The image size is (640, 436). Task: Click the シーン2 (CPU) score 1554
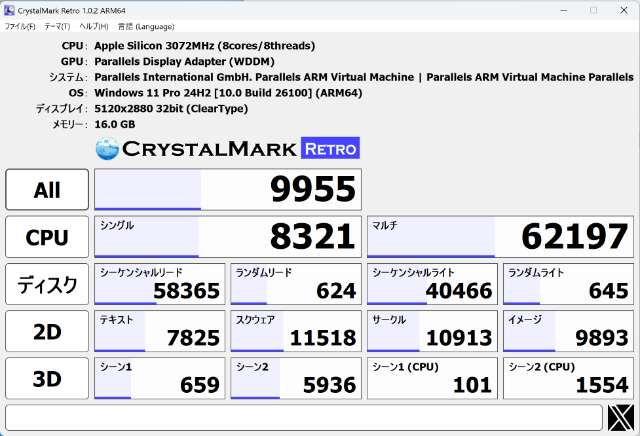click(568, 378)
